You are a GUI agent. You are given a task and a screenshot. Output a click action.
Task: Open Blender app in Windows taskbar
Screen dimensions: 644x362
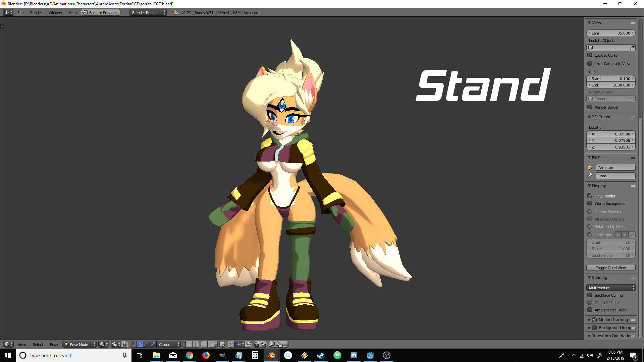click(x=271, y=355)
